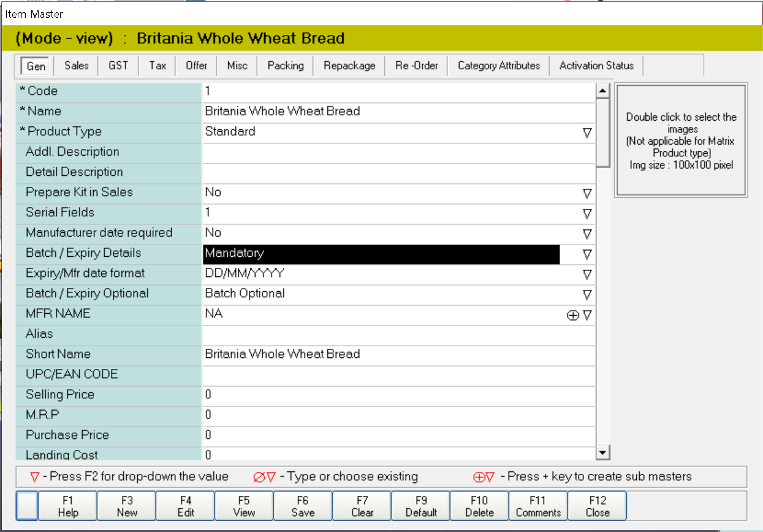Open the Packing tab

pyautogui.click(x=286, y=66)
